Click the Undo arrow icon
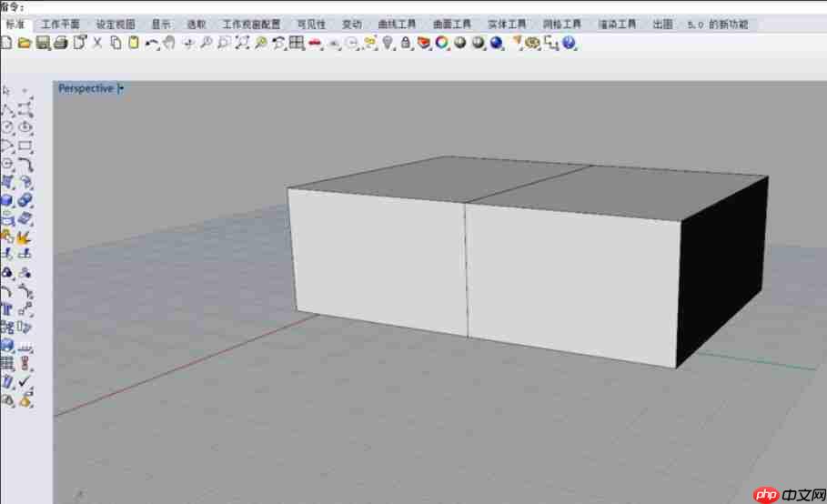827x504 pixels. tap(152, 44)
